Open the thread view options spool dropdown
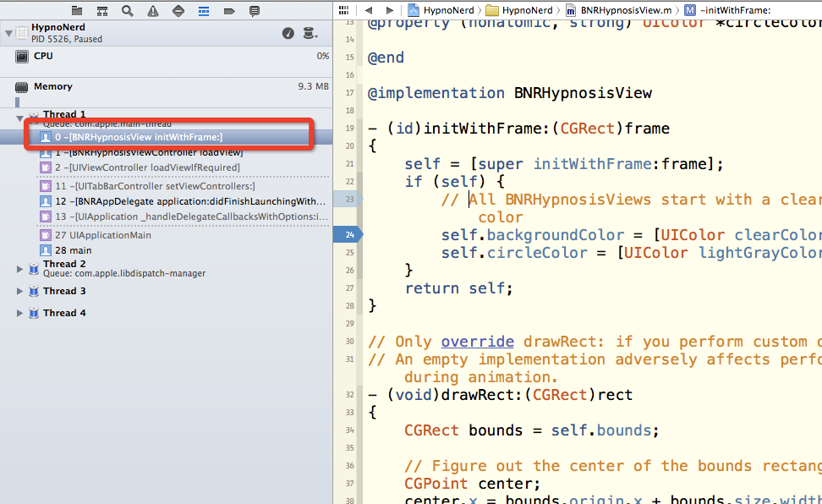822x504 pixels. point(310,33)
